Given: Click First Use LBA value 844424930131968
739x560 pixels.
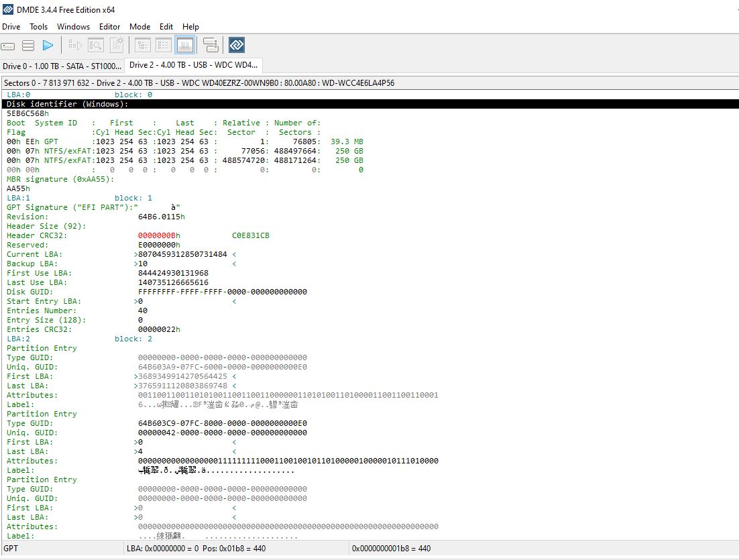Looking at the screenshot, I should 173,274.
